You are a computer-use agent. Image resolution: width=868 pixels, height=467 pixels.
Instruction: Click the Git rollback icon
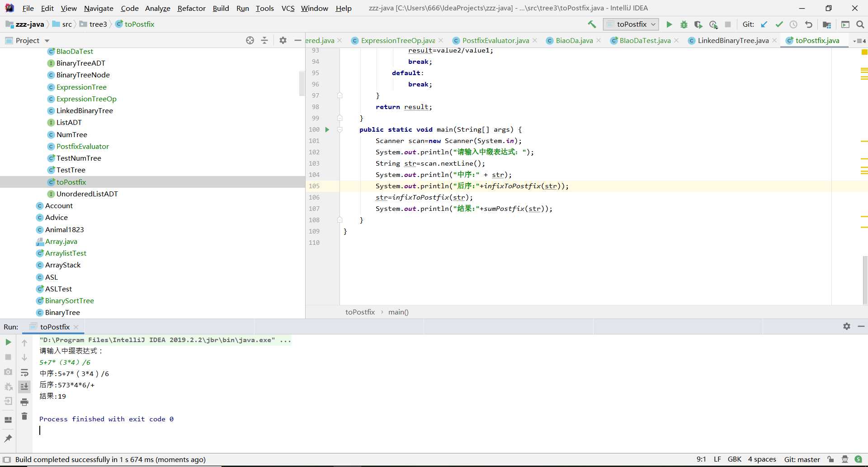pyautogui.click(x=808, y=24)
